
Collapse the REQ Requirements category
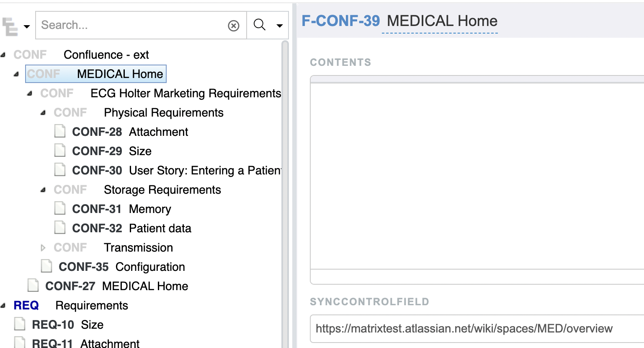click(x=3, y=306)
